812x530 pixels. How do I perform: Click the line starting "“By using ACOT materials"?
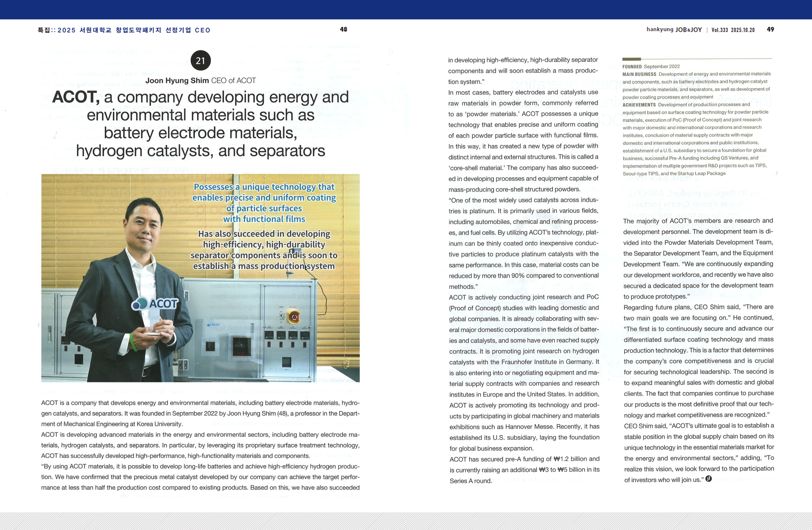[200, 467]
